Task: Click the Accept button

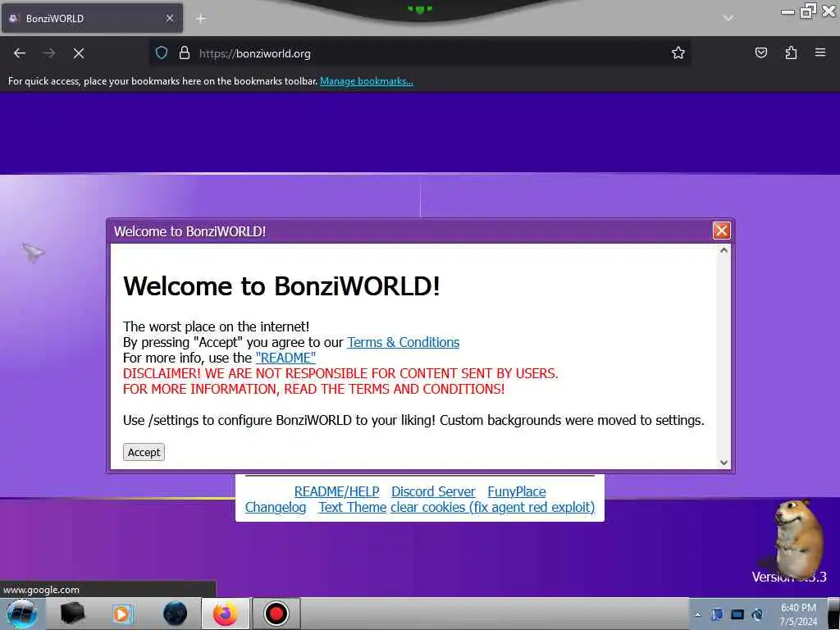Action: (x=144, y=452)
